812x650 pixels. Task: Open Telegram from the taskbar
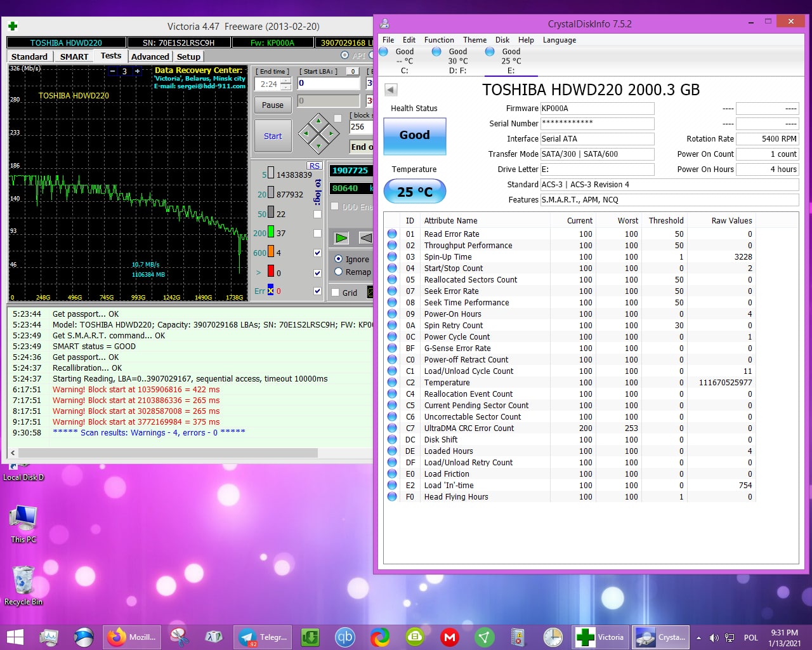[x=263, y=637]
